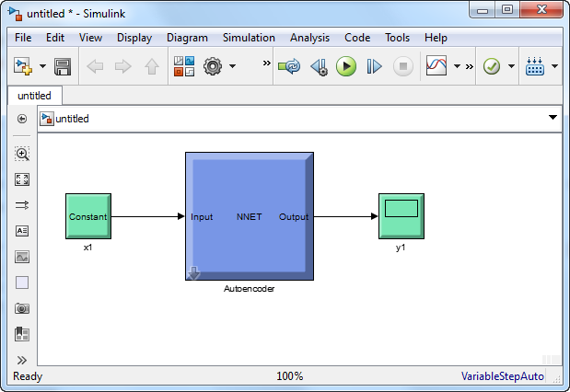Toggle the Hide/Show Explorer Bar arrow button
570x392 pixels.
[x=22, y=119]
